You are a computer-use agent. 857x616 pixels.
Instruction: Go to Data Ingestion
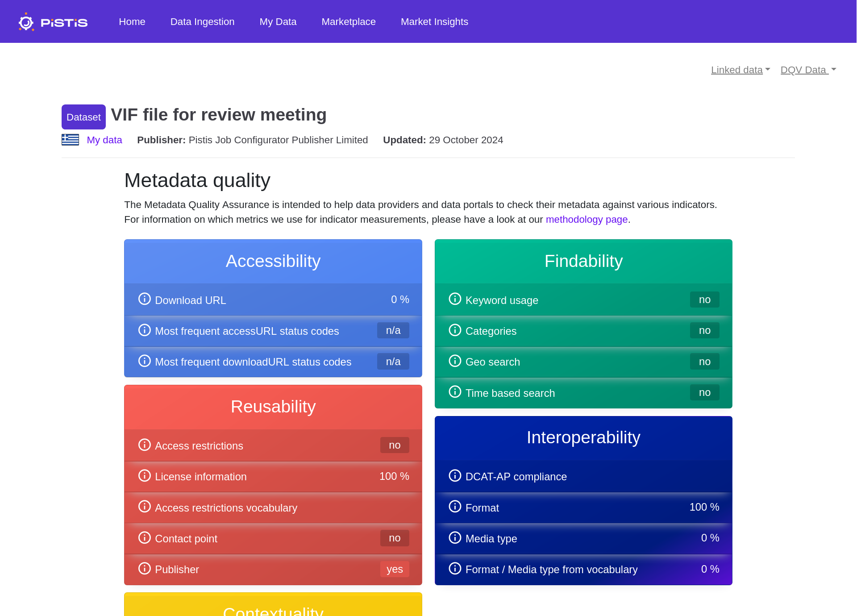click(x=202, y=22)
